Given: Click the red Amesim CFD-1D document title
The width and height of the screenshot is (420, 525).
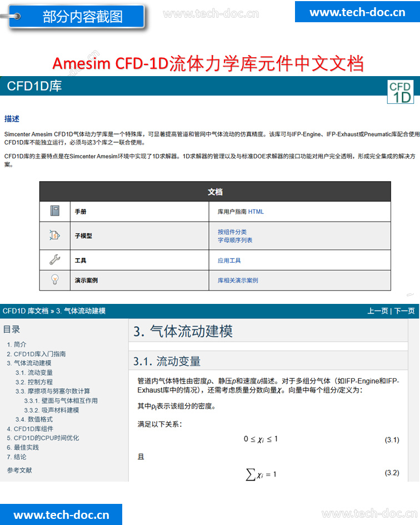Looking at the screenshot, I should pyautogui.click(x=208, y=63).
